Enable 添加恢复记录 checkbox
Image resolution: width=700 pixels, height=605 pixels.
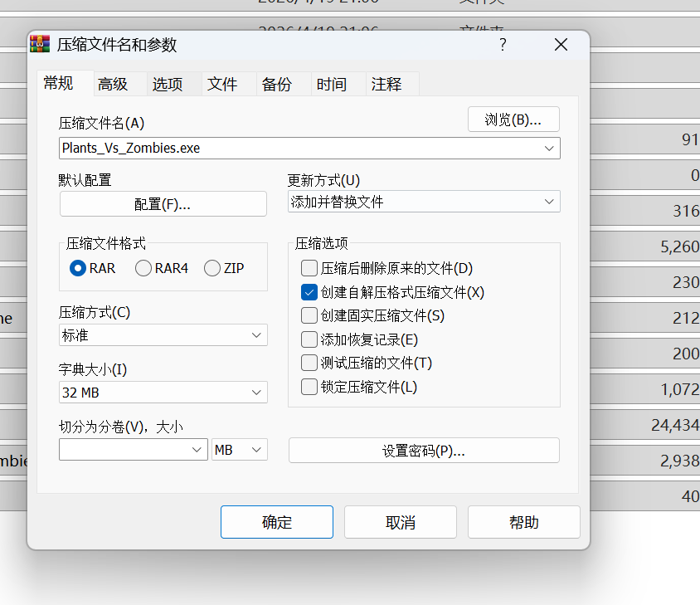point(309,339)
